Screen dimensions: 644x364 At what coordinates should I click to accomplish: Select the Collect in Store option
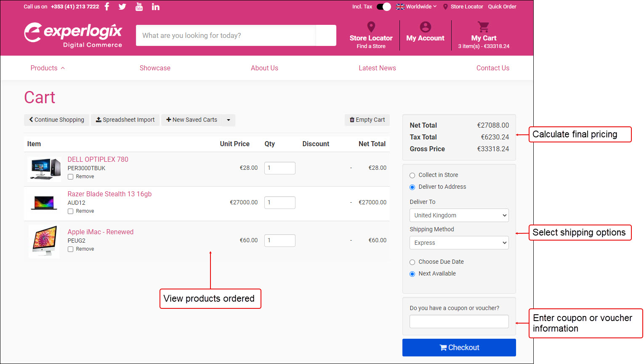(412, 175)
